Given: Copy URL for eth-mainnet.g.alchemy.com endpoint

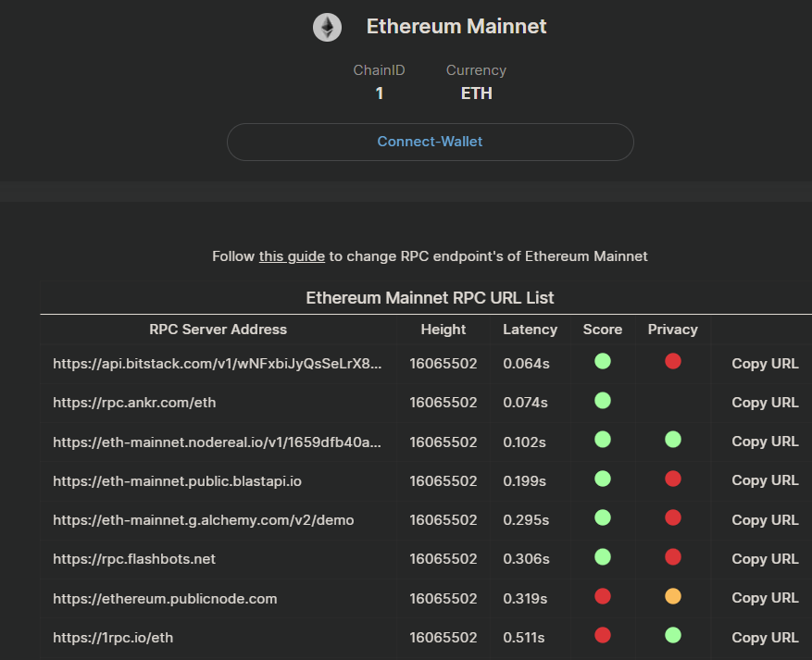Looking at the screenshot, I should coord(765,519).
